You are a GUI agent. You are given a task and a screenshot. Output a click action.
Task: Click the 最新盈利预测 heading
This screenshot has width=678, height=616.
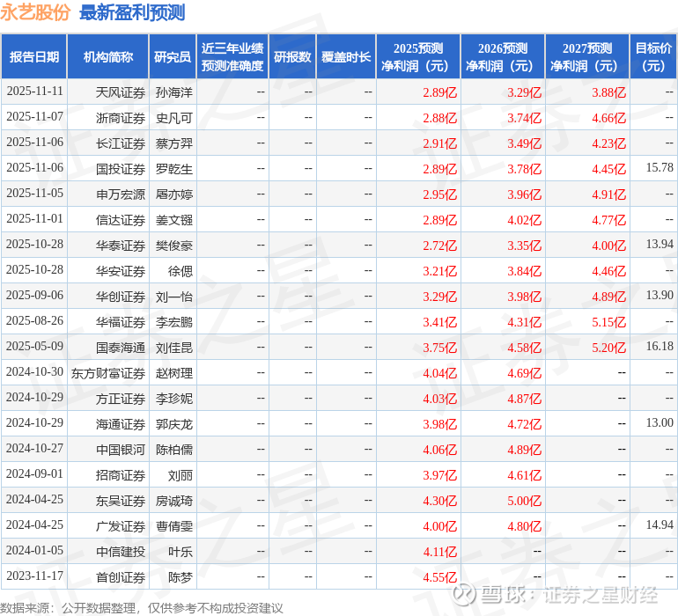132,12
